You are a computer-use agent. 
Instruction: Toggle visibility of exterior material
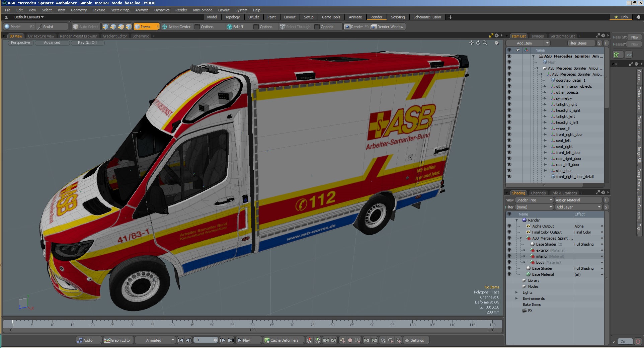coord(509,250)
